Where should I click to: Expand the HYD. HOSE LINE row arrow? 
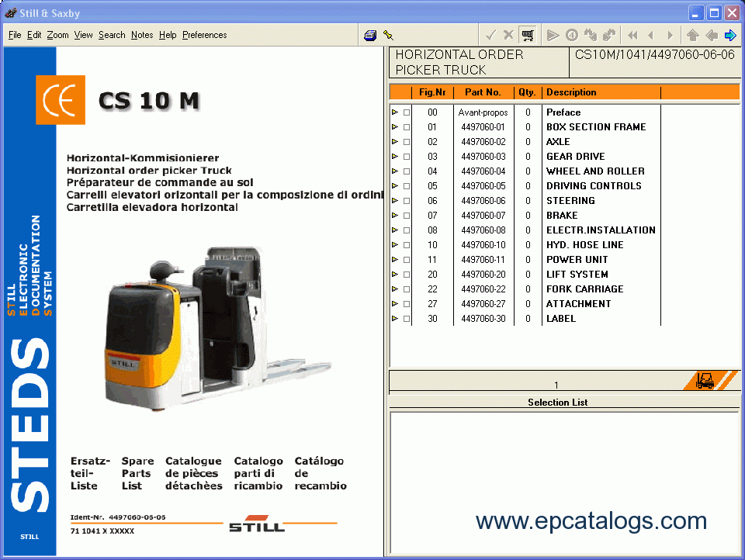click(395, 244)
